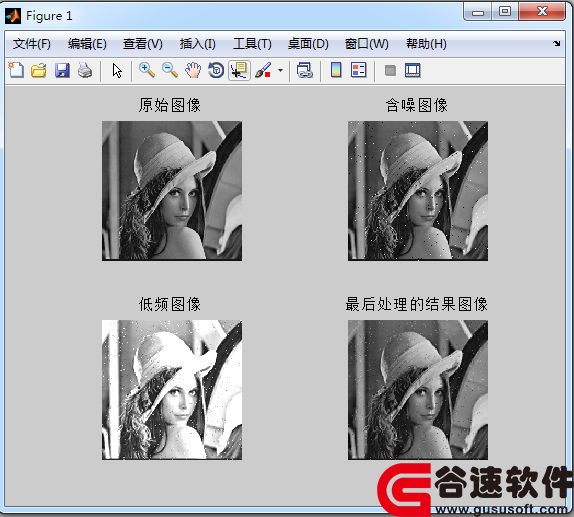This screenshot has width=574, height=517.
Task: Open the 窗口(W) menu
Action: (x=367, y=44)
